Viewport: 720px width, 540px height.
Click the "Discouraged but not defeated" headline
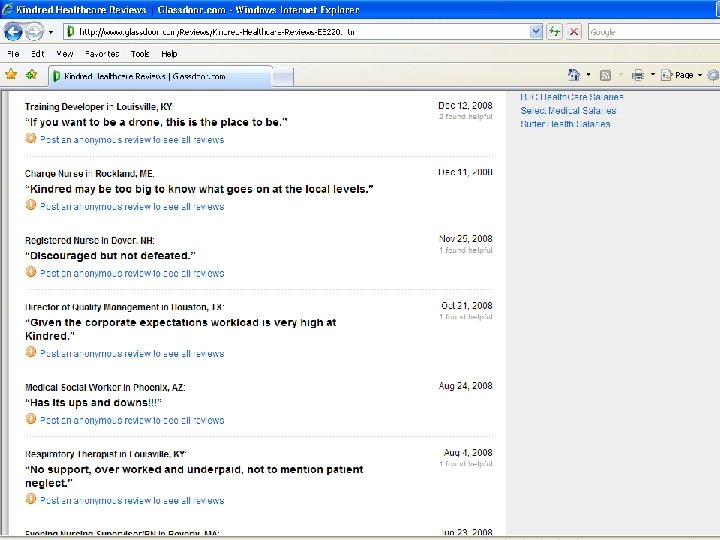110,256
